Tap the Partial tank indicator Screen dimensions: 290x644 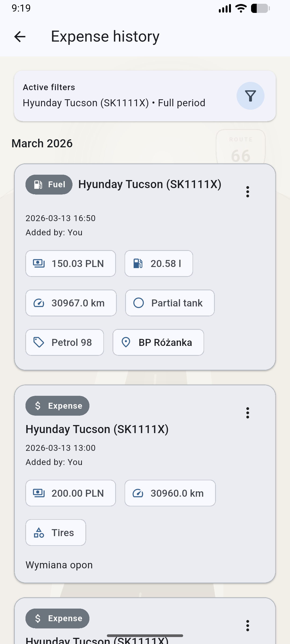(x=170, y=303)
